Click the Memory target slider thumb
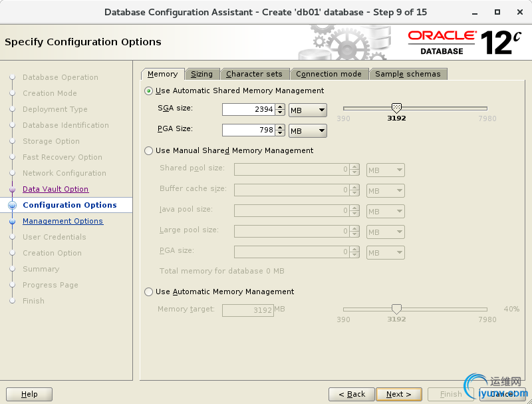 click(x=396, y=309)
